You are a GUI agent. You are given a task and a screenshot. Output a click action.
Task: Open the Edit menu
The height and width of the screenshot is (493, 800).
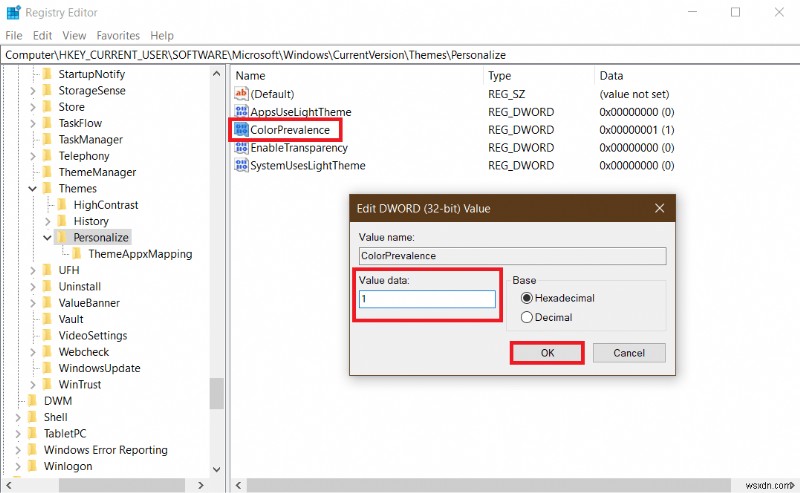click(x=42, y=35)
